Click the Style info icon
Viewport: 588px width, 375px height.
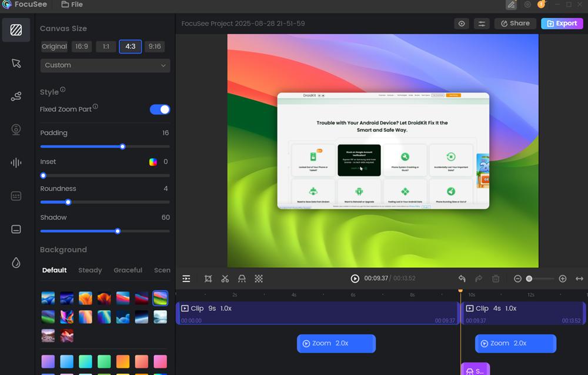coord(63,89)
